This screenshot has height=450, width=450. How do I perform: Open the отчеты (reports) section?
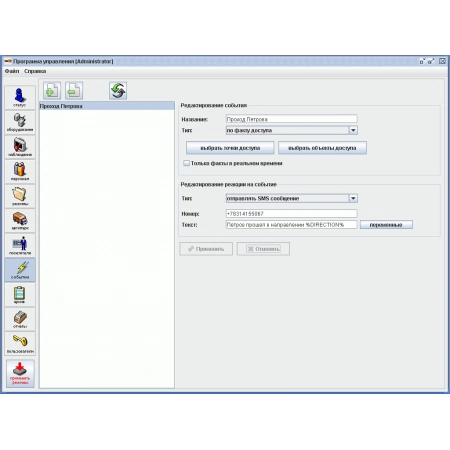tap(20, 319)
